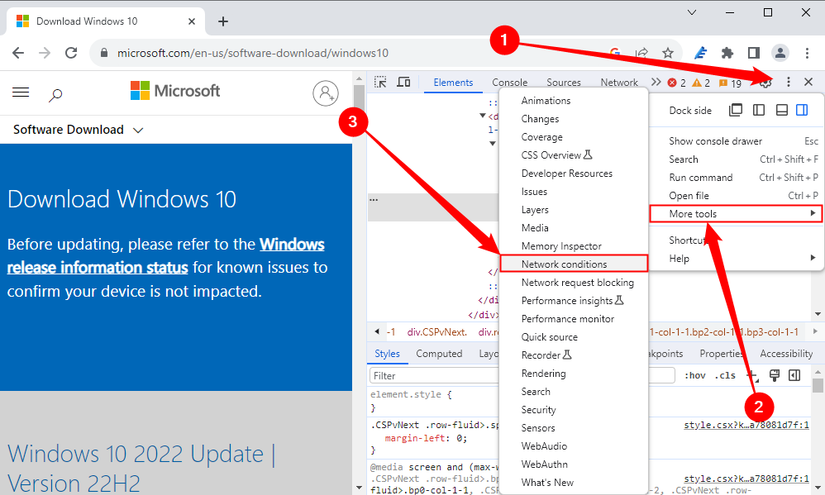Open Windows release information status link
Image resolution: width=825 pixels, height=495 pixels.
(166, 256)
